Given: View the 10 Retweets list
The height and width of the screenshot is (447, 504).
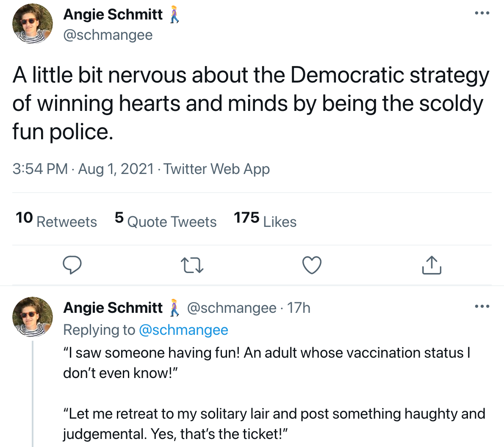Looking at the screenshot, I should (x=56, y=220).
